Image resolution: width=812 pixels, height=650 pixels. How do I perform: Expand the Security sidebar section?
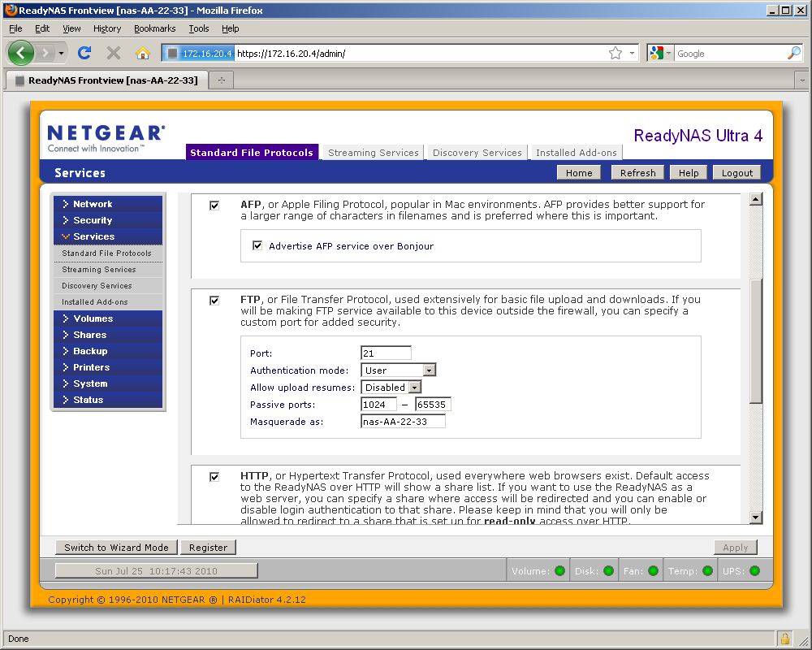[108, 219]
